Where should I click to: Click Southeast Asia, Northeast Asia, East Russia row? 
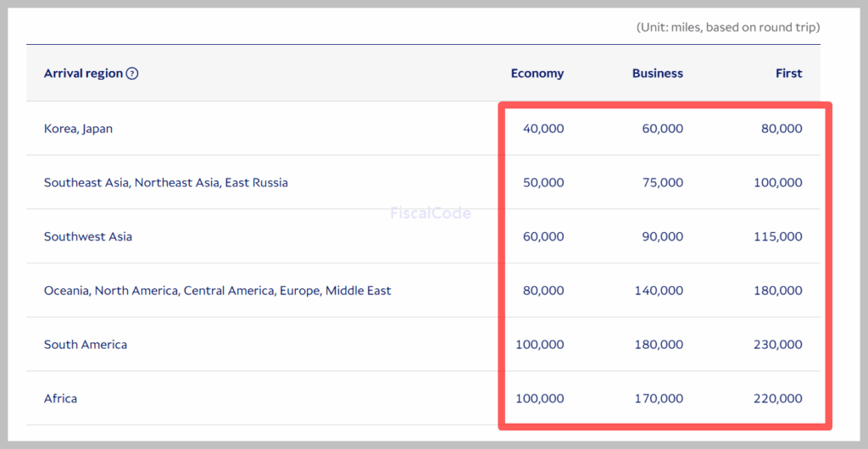click(x=165, y=183)
